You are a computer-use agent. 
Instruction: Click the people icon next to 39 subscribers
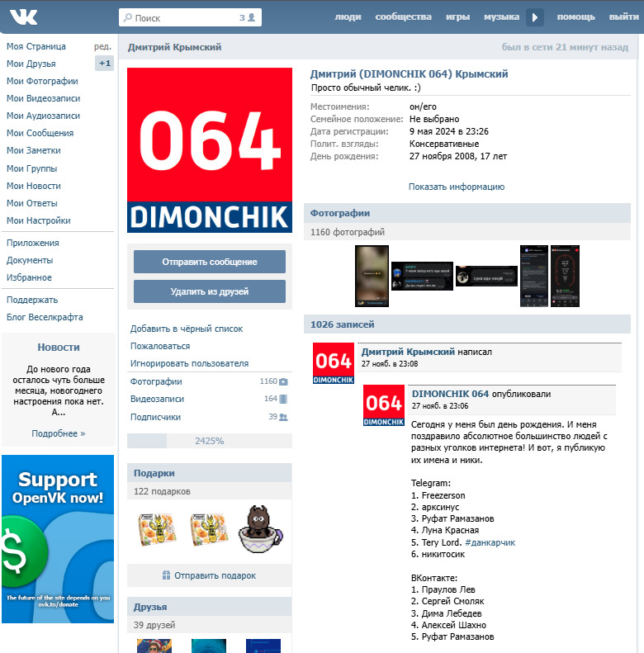click(x=283, y=417)
